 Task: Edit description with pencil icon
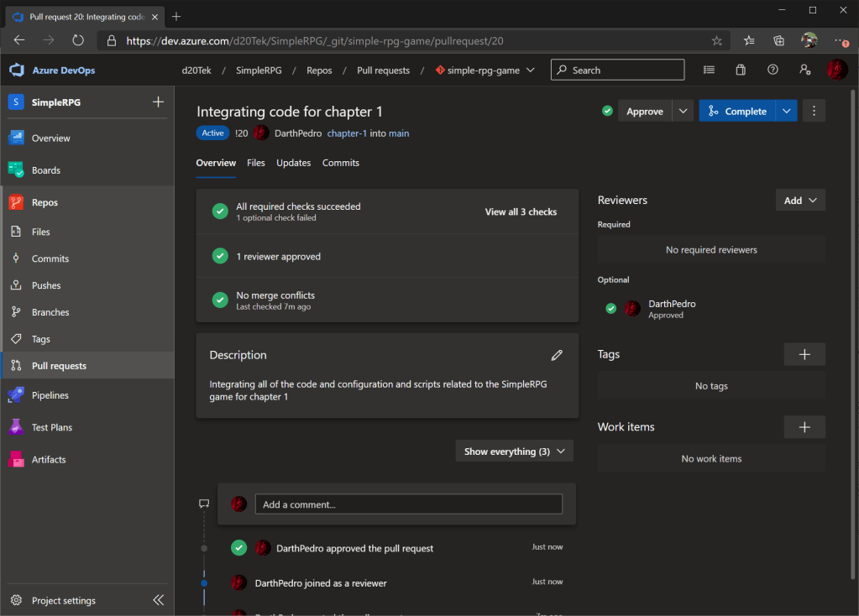[x=557, y=355]
